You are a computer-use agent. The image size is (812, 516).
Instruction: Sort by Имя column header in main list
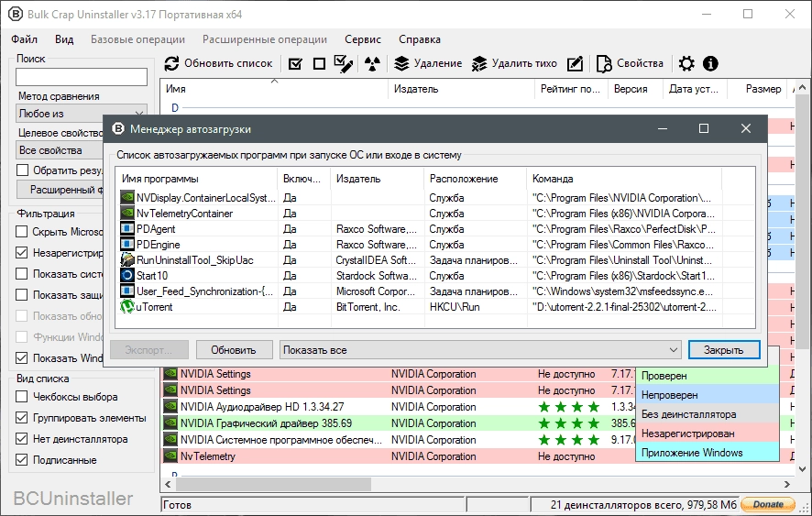274,89
